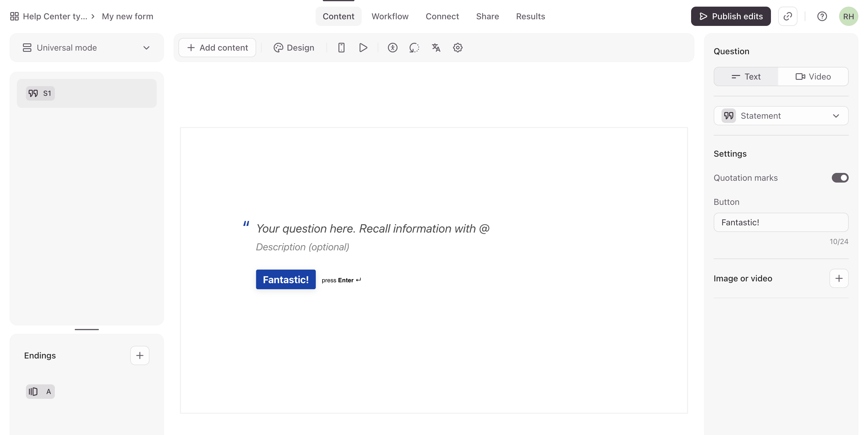Open the help question mark icon
Viewport: 868px width, 435px height.
(x=822, y=16)
